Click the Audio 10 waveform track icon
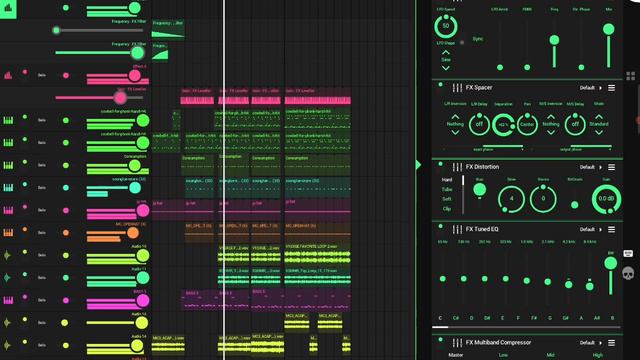This screenshot has height=360, width=640. [x=7, y=256]
